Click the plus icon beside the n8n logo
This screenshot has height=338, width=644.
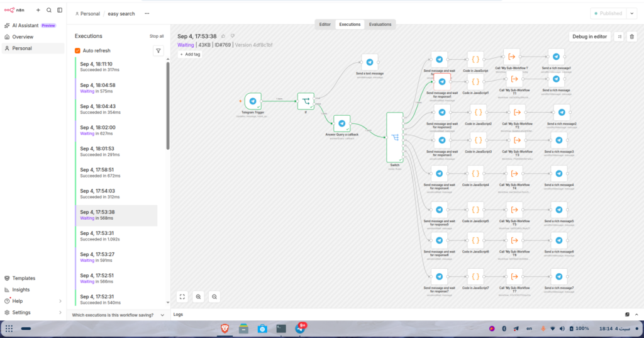click(x=38, y=10)
